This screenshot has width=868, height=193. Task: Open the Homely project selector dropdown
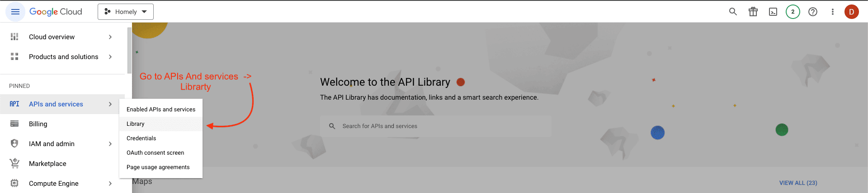(126, 12)
